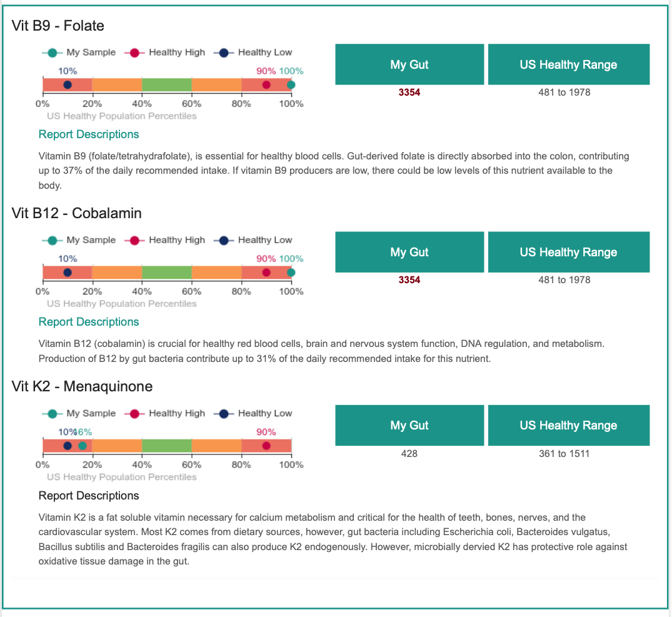Click the 90% red dot in Menaquinone chart

coord(266,446)
